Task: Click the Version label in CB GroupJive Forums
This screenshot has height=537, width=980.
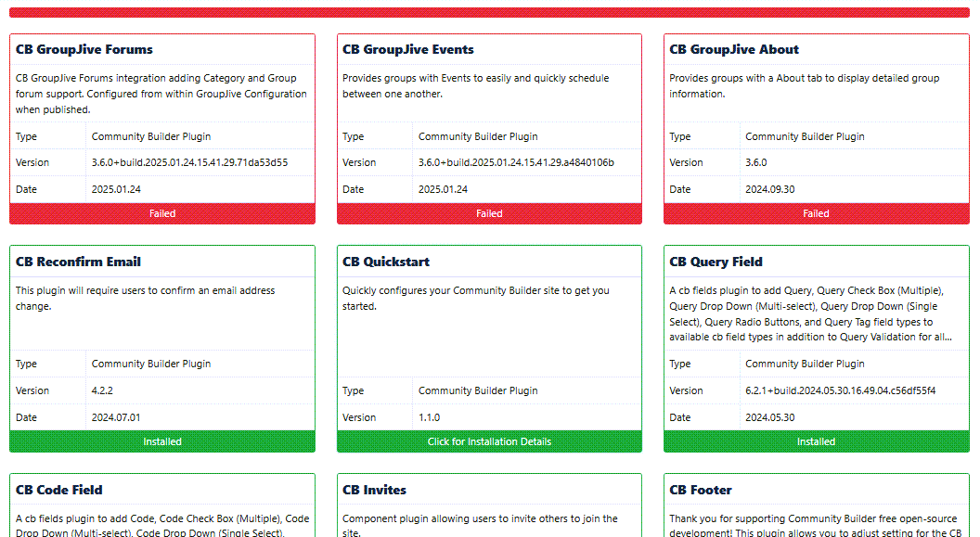Action: (32, 162)
